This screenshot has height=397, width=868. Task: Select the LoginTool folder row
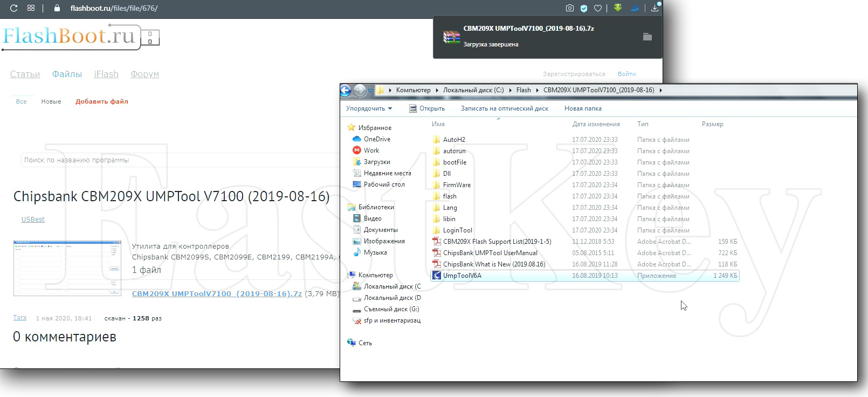pyautogui.click(x=585, y=230)
